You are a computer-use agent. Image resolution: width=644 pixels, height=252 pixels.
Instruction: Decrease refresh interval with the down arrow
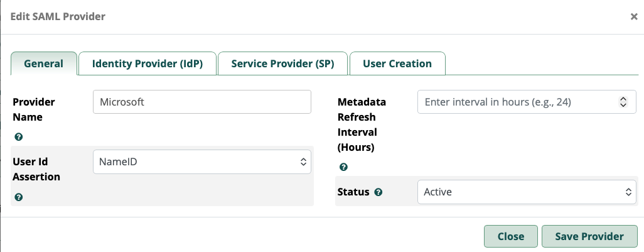click(623, 105)
